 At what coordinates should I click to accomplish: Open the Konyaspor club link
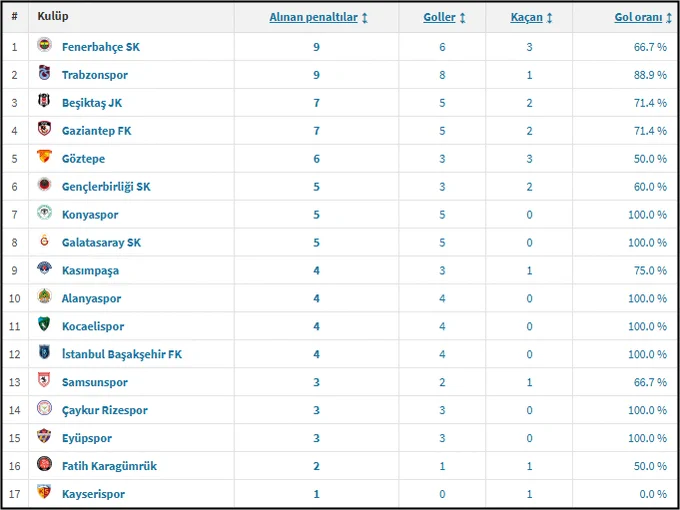point(90,215)
